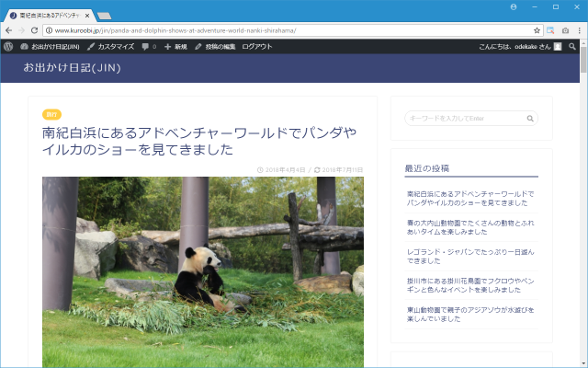Click the panda featured image

203,272
